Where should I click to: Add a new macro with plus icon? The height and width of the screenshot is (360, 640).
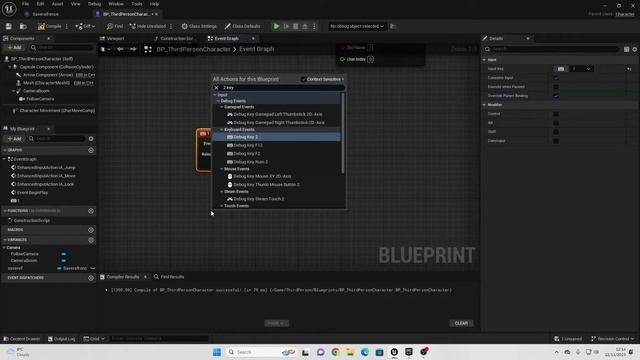[x=91, y=230]
